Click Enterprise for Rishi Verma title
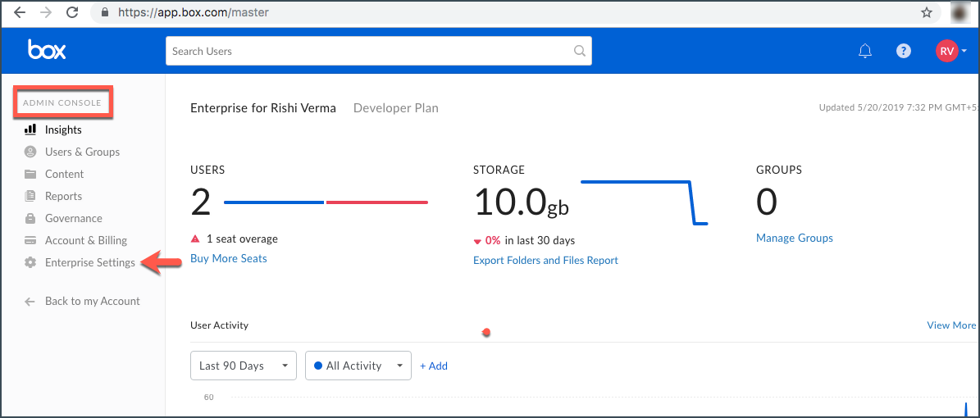Screen dimensions: 980x418 [x=263, y=108]
